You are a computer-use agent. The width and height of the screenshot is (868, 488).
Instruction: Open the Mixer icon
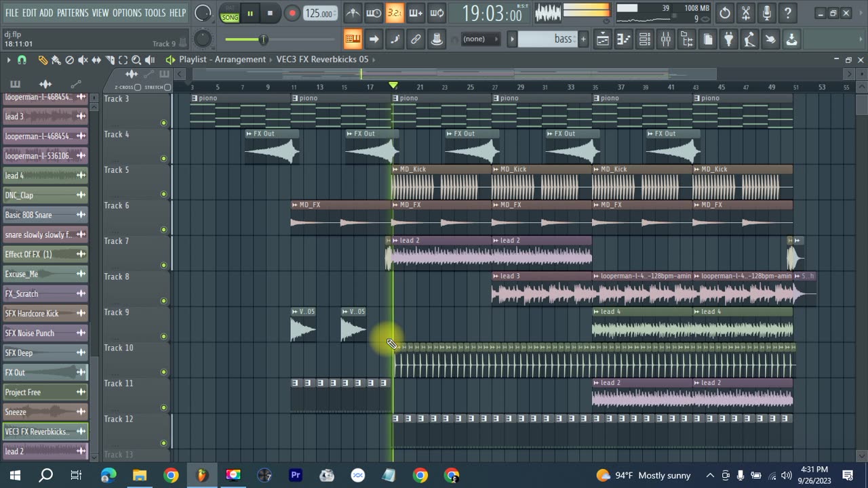[x=665, y=39]
